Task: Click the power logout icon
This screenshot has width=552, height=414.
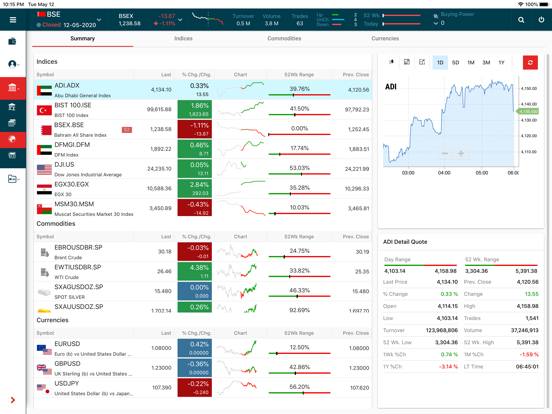Action: [541, 20]
